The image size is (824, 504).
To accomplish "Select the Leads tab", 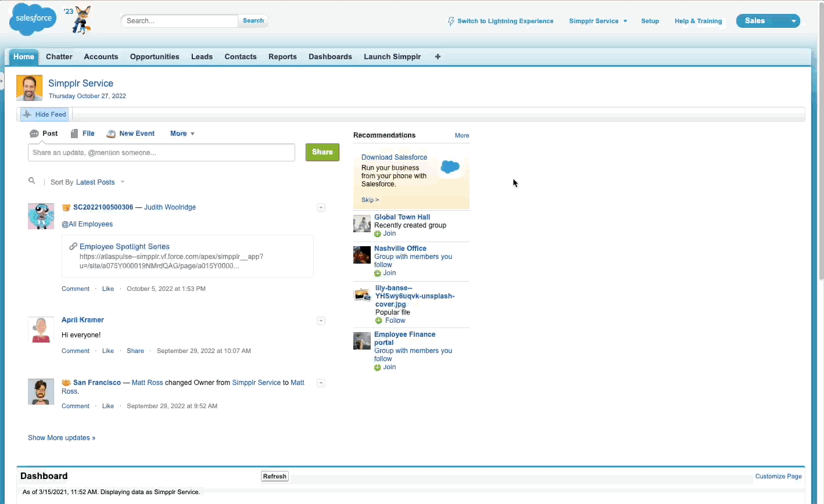I will pos(202,56).
